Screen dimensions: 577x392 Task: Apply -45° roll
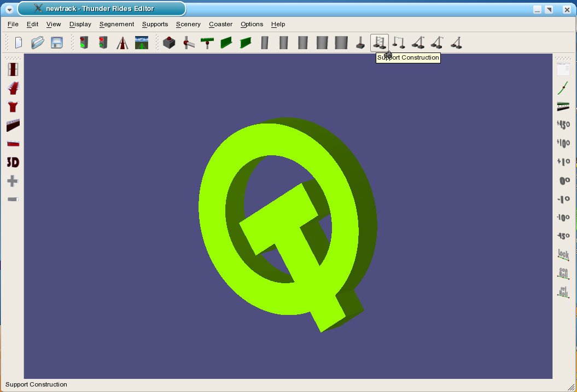[563, 236]
